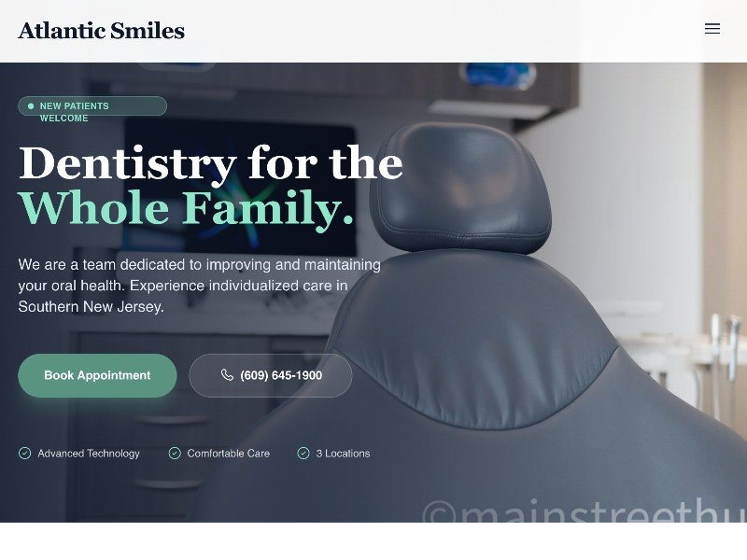Book an appointment with the green button
Image resolution: width=747 pixels, height=560 pixels.
click(x=97, y=375)
